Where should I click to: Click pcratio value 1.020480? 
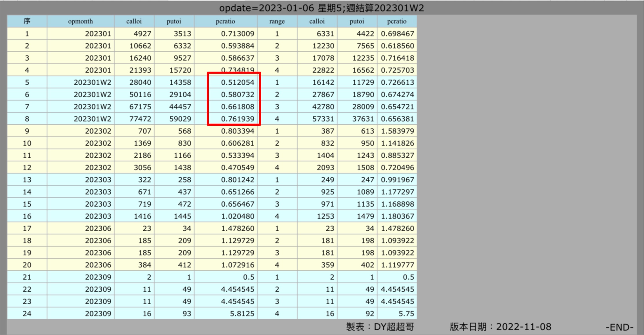237,216
